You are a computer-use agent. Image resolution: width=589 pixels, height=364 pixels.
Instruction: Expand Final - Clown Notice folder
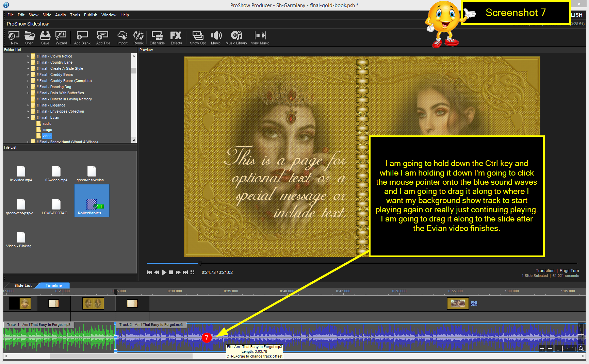tap(28, 56)
